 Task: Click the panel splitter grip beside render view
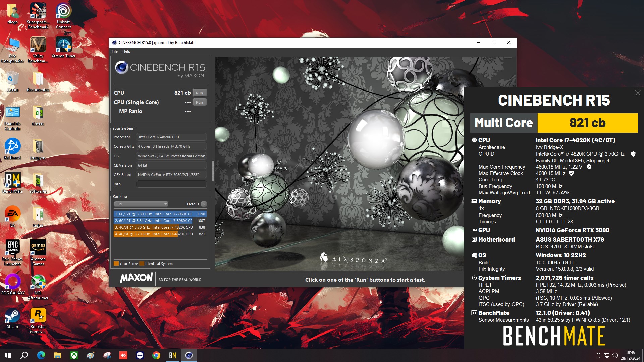213,171
